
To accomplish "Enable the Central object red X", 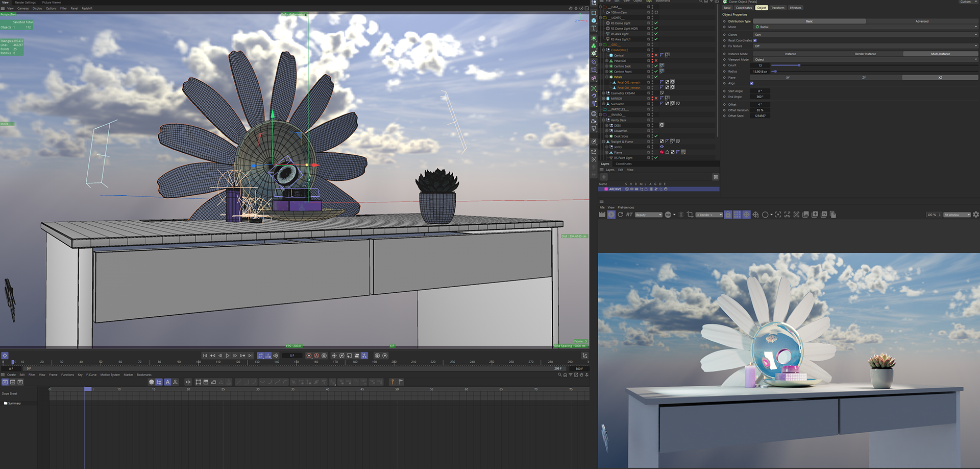I will pos(656,55).
